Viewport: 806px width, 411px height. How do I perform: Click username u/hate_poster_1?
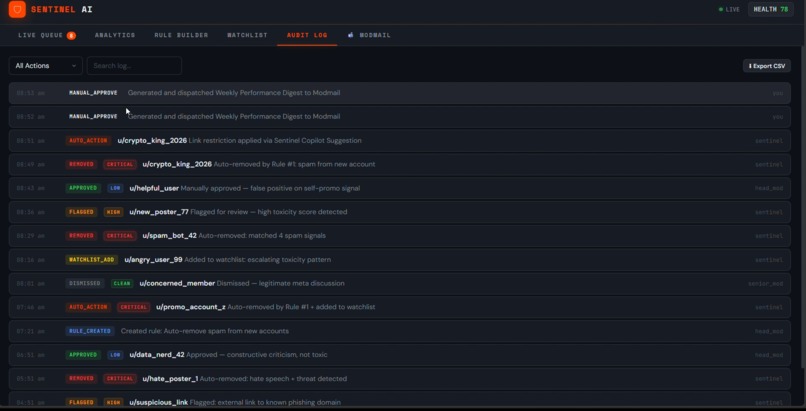tap(170, 379)
